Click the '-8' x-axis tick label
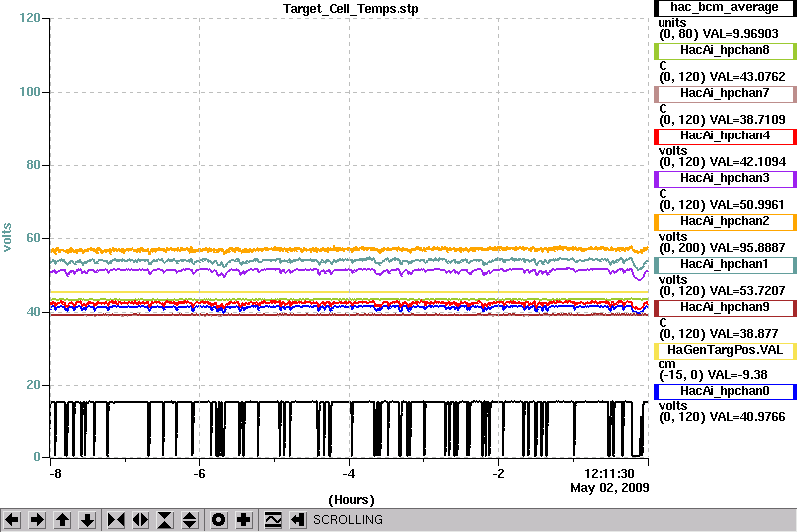 56,474
